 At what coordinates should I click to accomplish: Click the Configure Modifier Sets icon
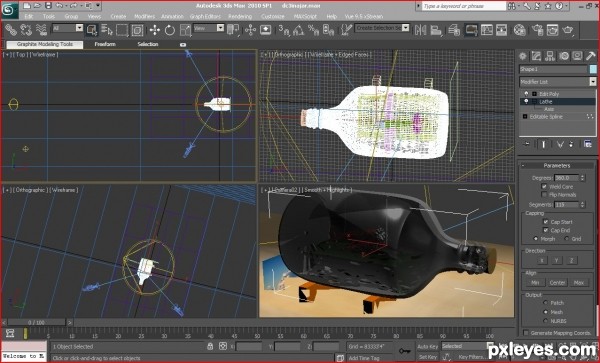[x=588, y=144]
